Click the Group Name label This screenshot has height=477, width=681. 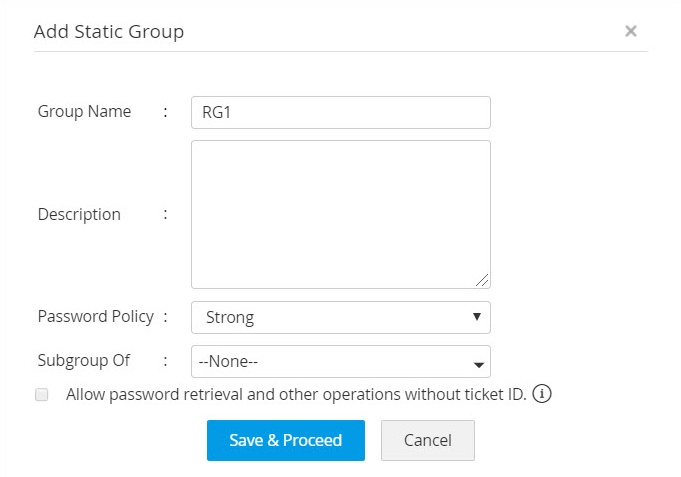pyautogui.click(x=84, y=112)
